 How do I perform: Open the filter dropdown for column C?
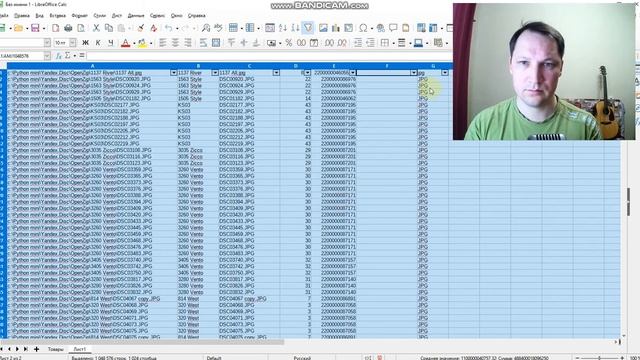pyautogui.click(x=276, y=73)
